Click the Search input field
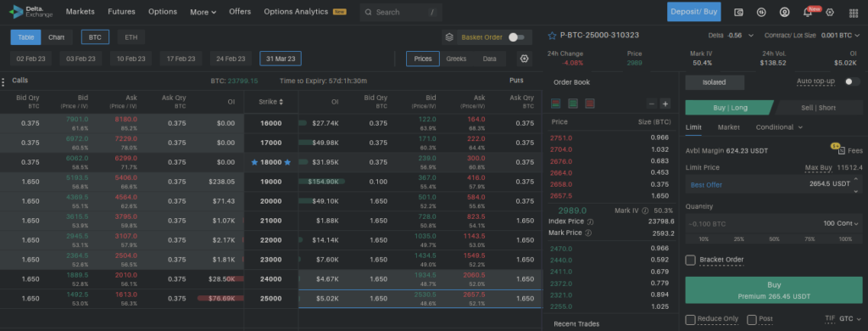This screenshot has height=331, width=868. [400, 12]
